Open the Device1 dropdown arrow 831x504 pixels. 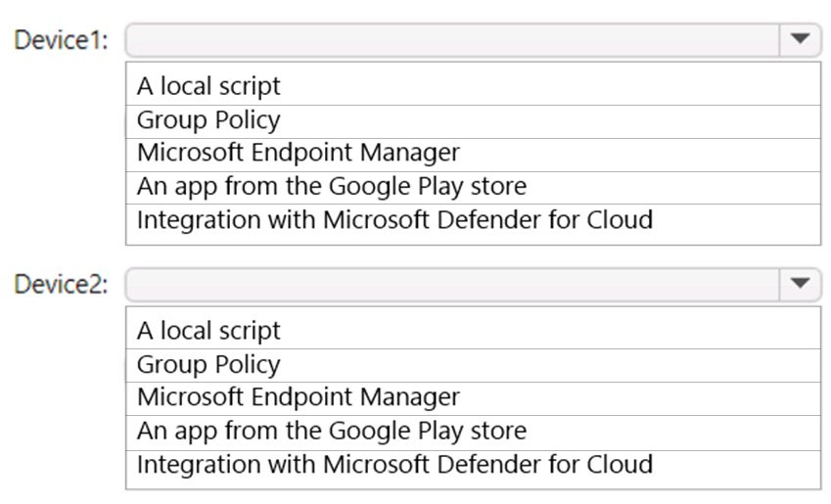[800, 39]
